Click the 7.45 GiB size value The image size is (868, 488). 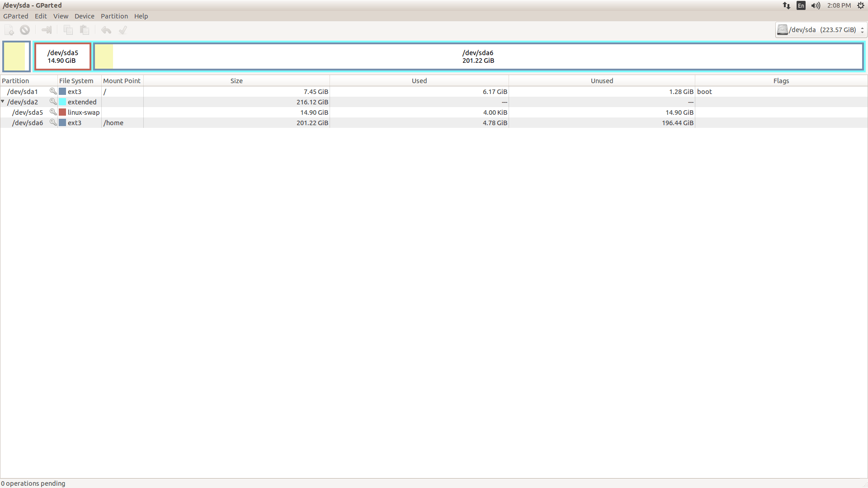(316, 91)
